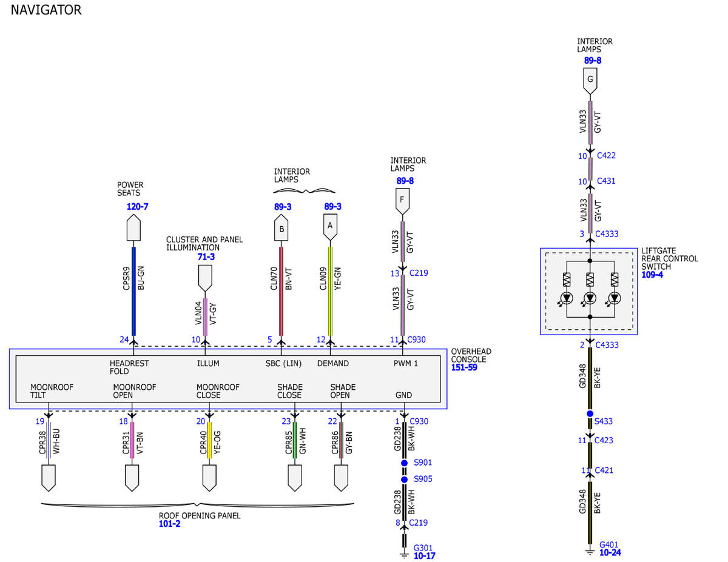Click connector label C422
Viewport: 728px width, 562px height.
(607, 156)
